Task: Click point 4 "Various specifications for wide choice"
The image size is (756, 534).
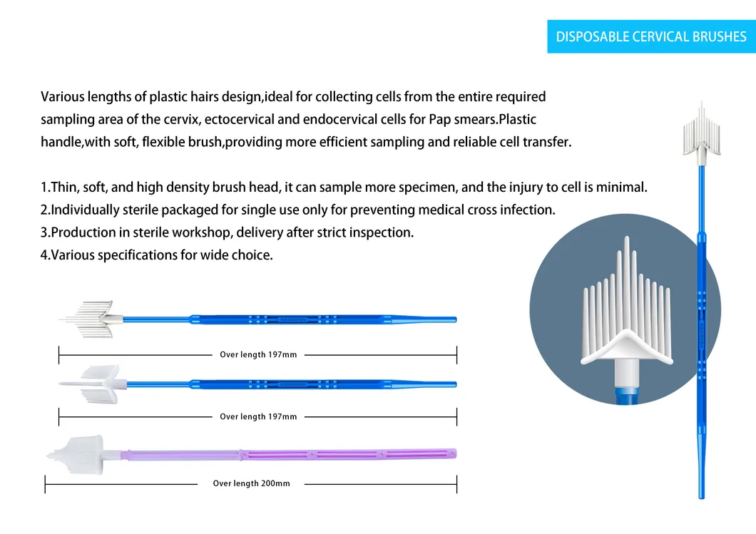Action: tap(157, 255)
